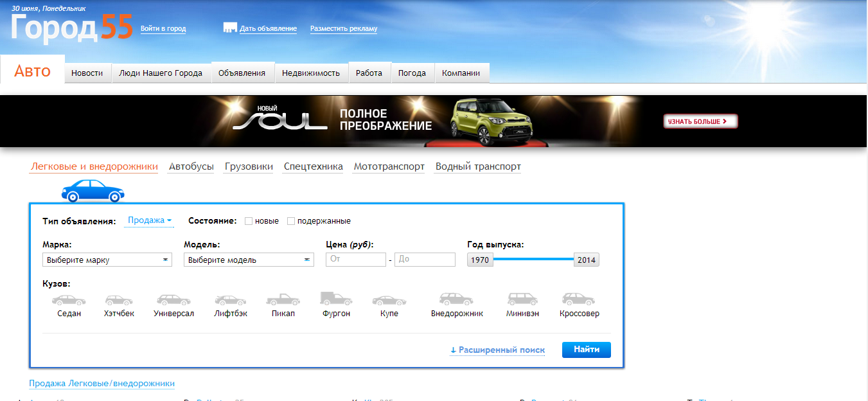
Task: Switch to Люди Нашего Города tab
Action: 161,73
